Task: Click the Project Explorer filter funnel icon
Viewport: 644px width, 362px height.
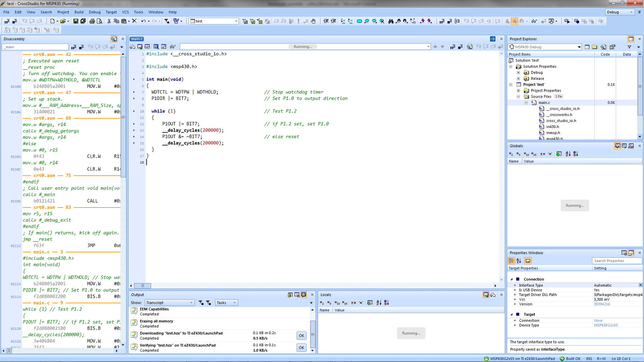Action: click(629, 47)
